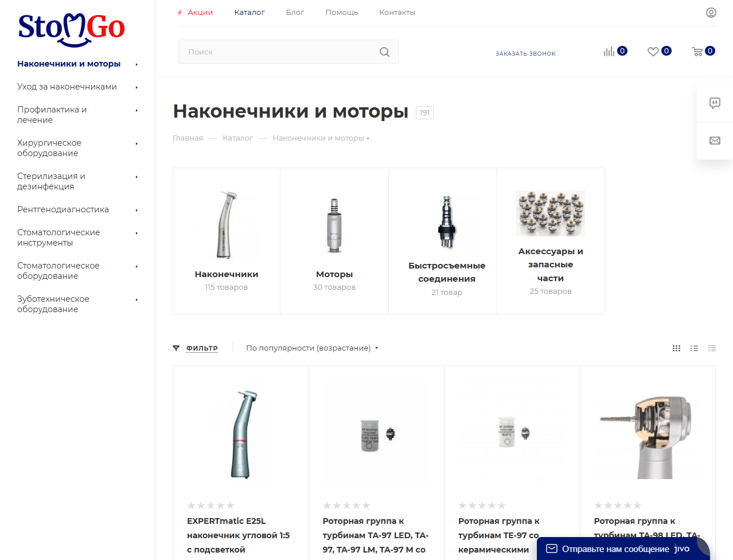Switch to tile grid view
Viewport: 733px width, 560px height.
(676, 348)
